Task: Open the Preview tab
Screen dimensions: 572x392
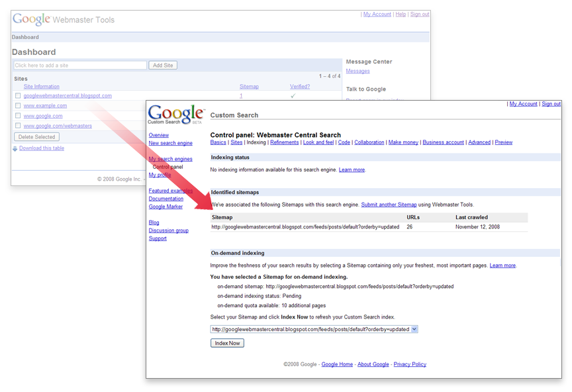Action: [503, 142]
